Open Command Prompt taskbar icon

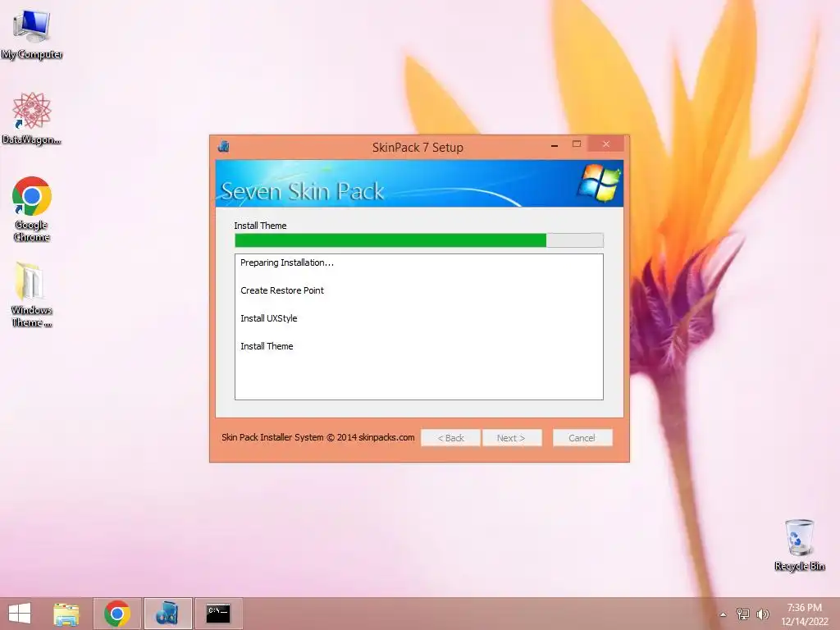point(218,614)
